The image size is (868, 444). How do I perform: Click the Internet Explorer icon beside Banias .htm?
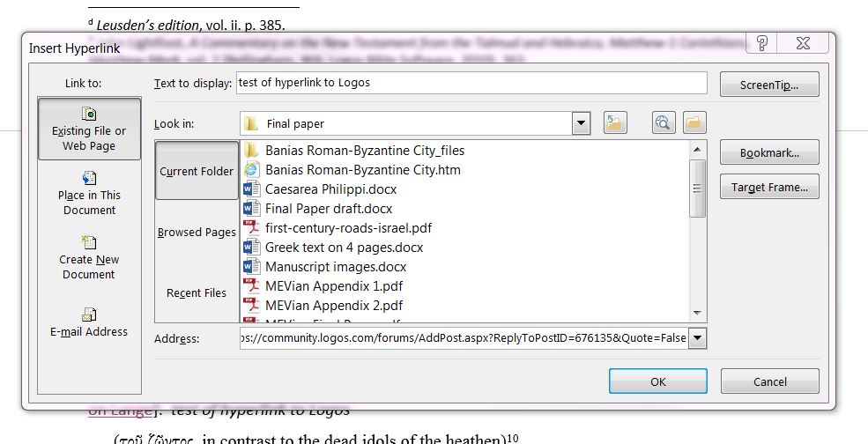pyautogui.click(x=251, y=169)
